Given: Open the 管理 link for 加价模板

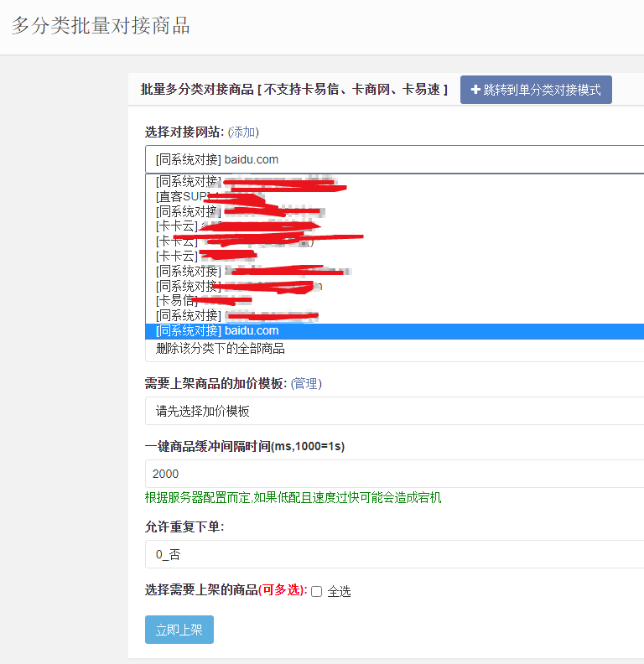Looking at the screenshot, I should click(x=306, y=383).
